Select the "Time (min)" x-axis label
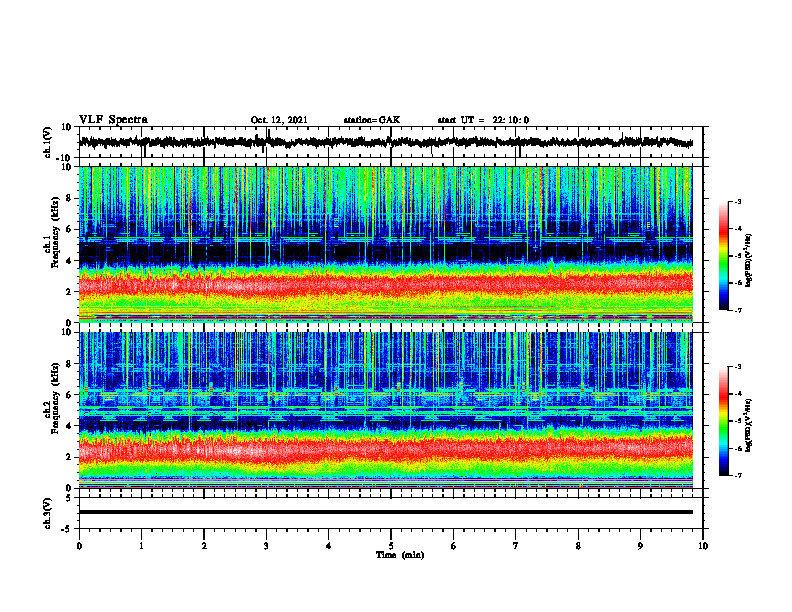This screenshot has height=612, width=792. click(x=400, y=555)
